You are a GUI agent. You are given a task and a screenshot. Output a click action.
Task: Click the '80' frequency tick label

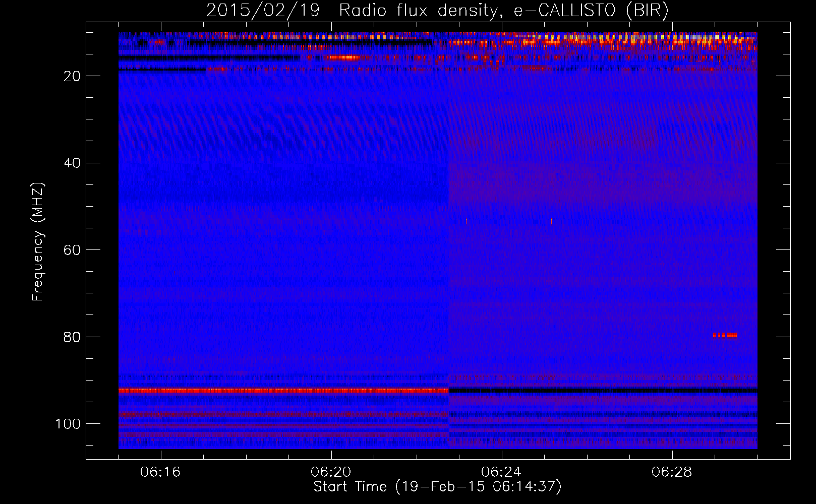[72, 337]
